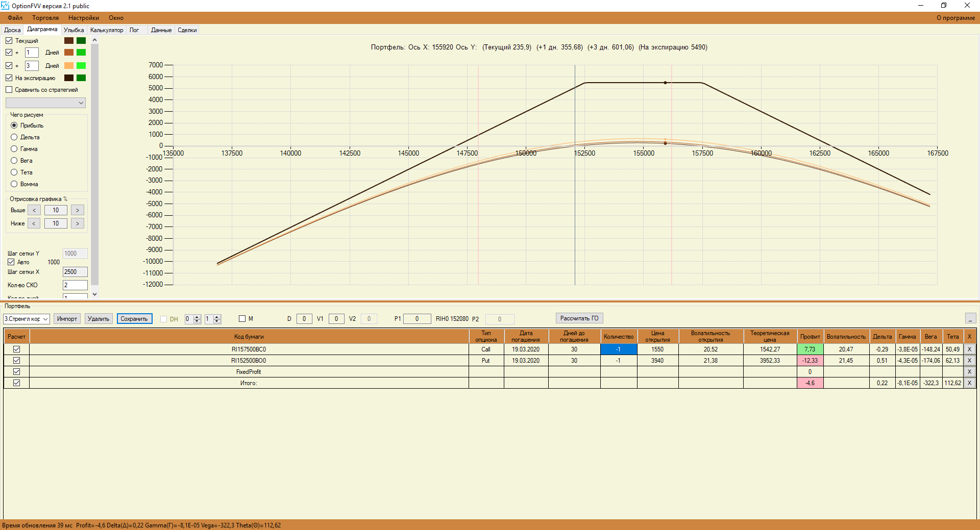Select the Тета radio button

click(14, 172)
